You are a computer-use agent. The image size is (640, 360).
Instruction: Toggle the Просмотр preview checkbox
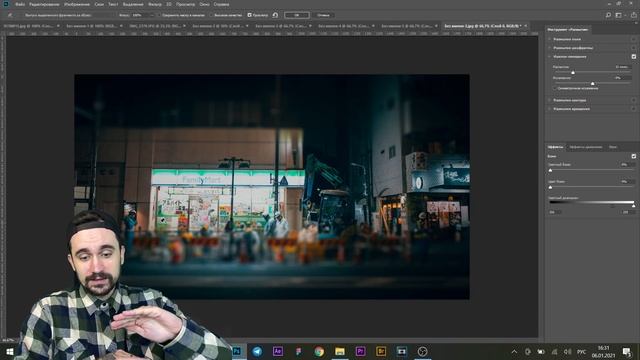click(249, 15)
